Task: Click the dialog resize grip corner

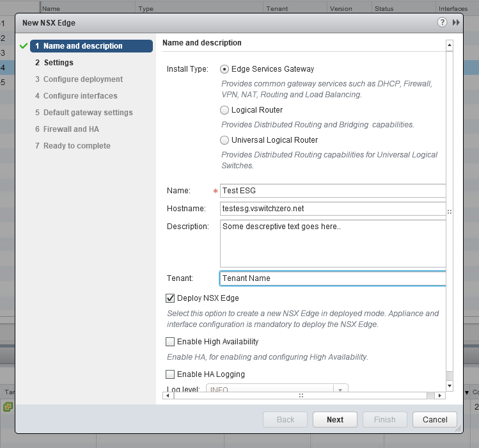Action: click(x=459, y=429)
